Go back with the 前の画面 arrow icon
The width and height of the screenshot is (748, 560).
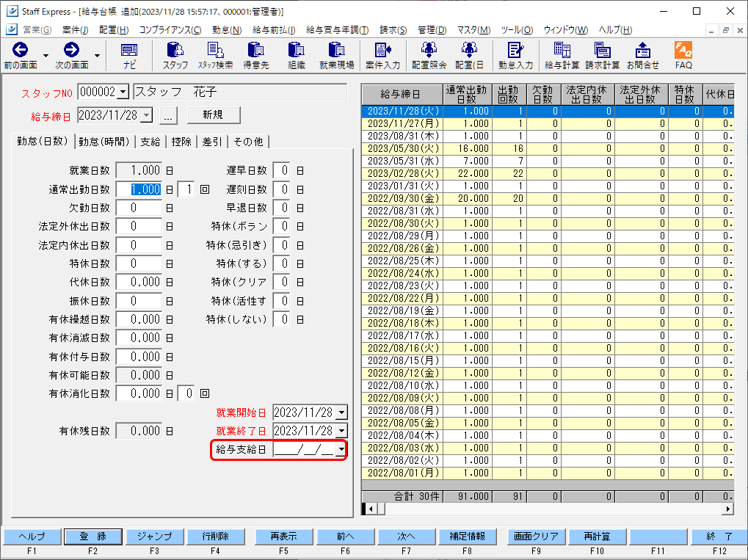(20, 50)
